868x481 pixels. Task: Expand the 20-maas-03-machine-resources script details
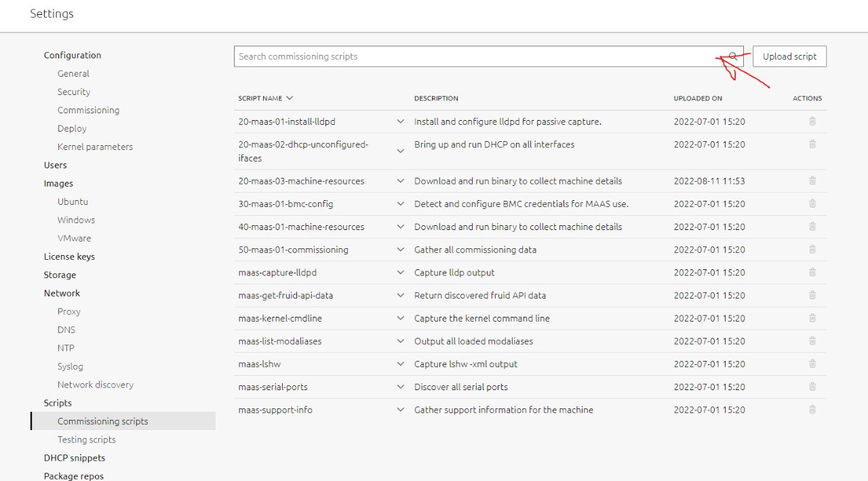pyautogui.click(x=400, y=181)
